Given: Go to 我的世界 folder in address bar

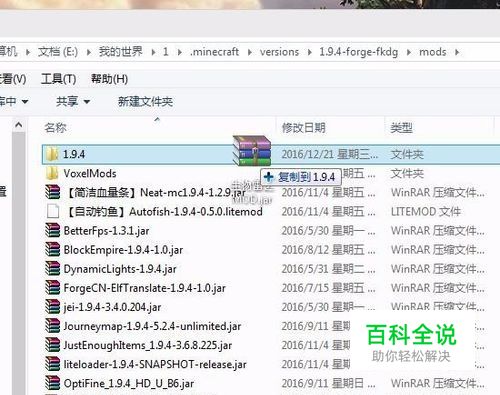Looking at the screenshot, I should tap(120, 52).
